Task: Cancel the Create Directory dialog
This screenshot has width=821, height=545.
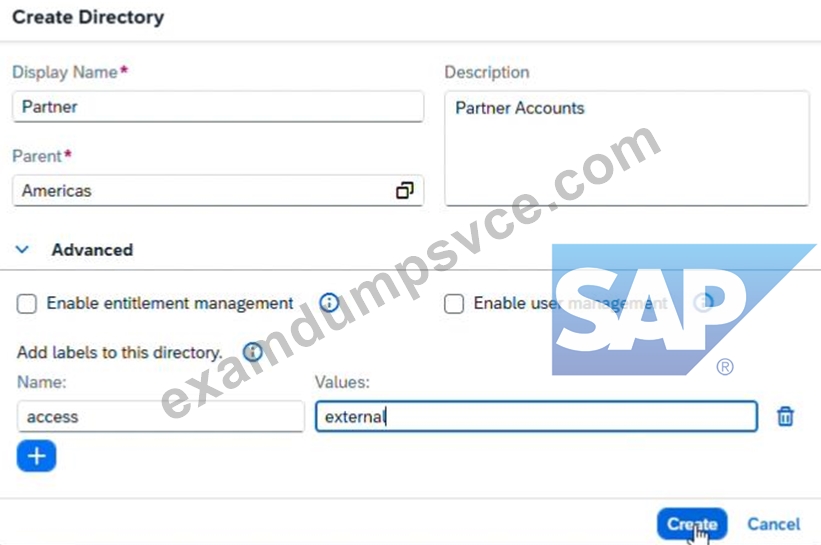Action: 773,524
